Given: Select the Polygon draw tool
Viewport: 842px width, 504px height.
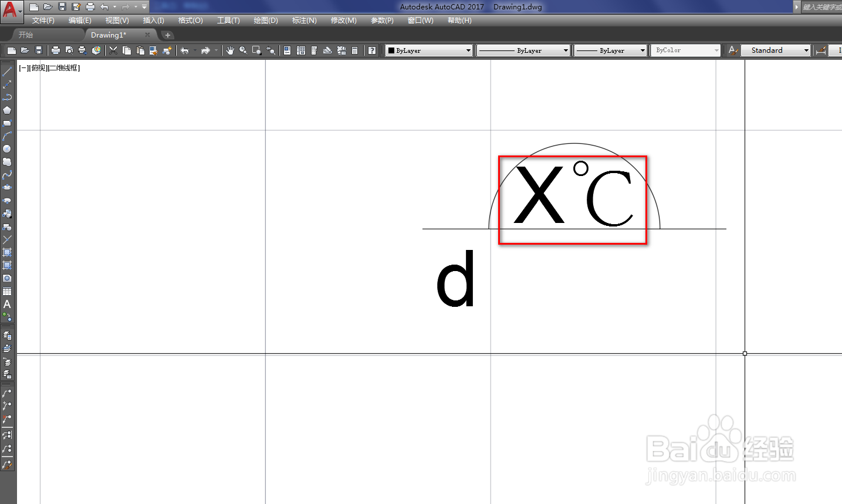Looking at the screenshot, I should point(7,110).
